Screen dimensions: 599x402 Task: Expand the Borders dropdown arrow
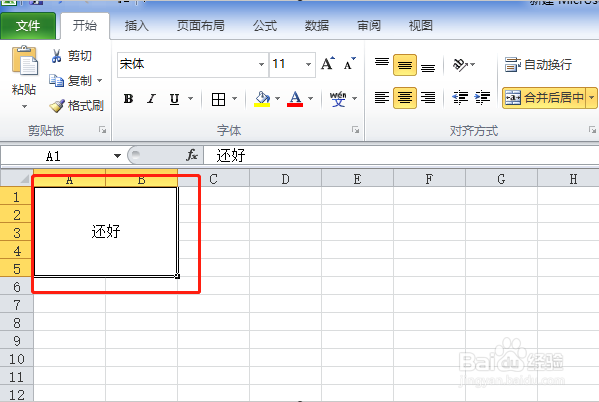235,99
